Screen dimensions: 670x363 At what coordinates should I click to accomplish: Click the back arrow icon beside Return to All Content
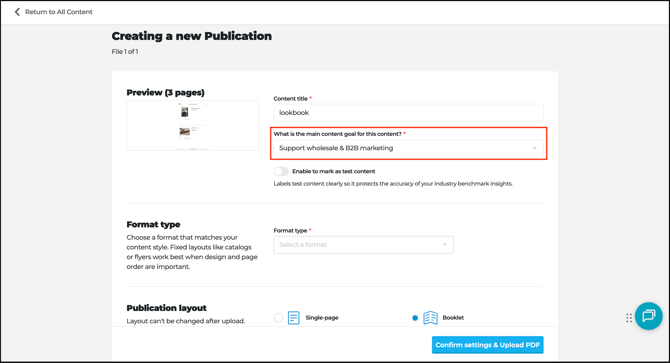click(17, 12)
